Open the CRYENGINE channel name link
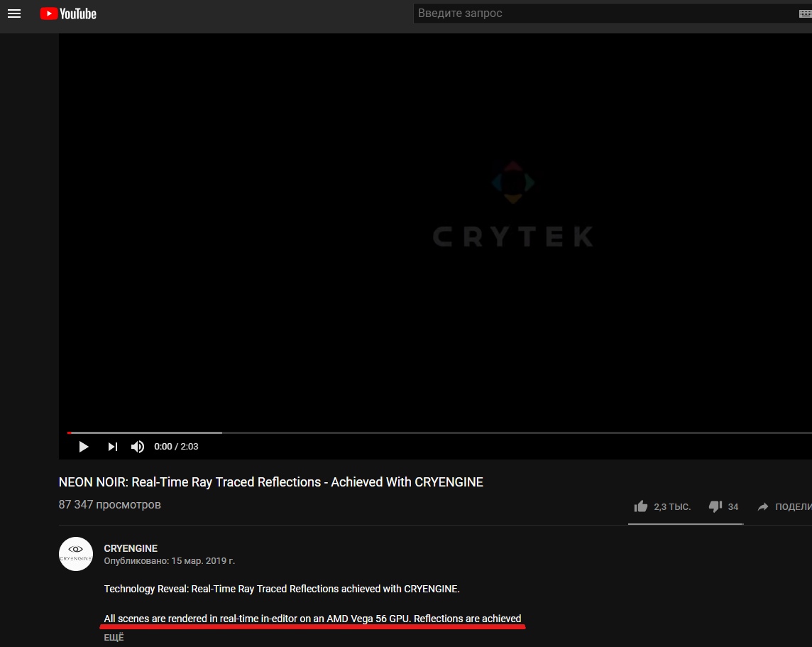The height and width of the screenshot is (647, 812). pos(131,548)
